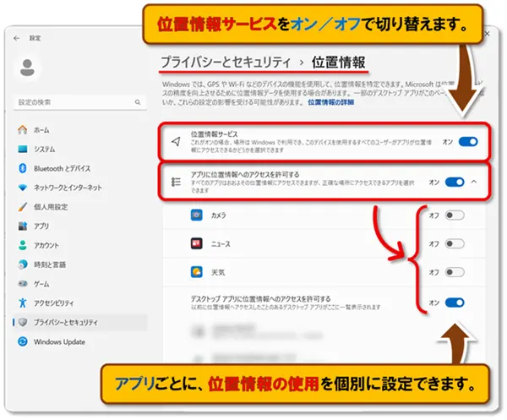Click the 個人用設定 personalization brush icon

click(x=23, y=207)
